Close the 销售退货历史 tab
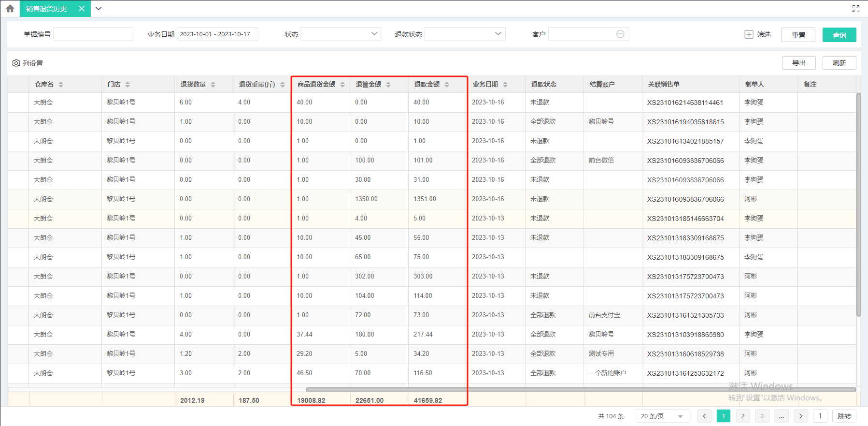Image resolution: width=868 pixels, height=426 pixels. click(x=82, y=9)
